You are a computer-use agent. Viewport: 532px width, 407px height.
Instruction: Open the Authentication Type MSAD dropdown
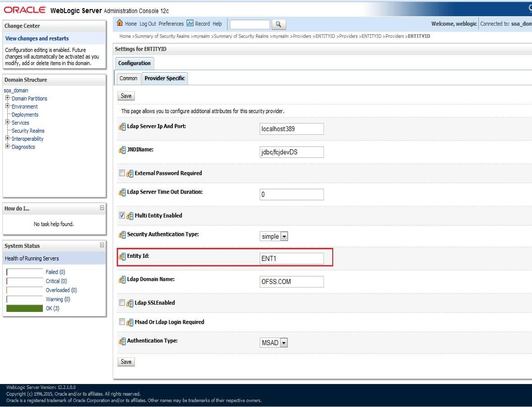pyautogui.click(x=274, y=343)
